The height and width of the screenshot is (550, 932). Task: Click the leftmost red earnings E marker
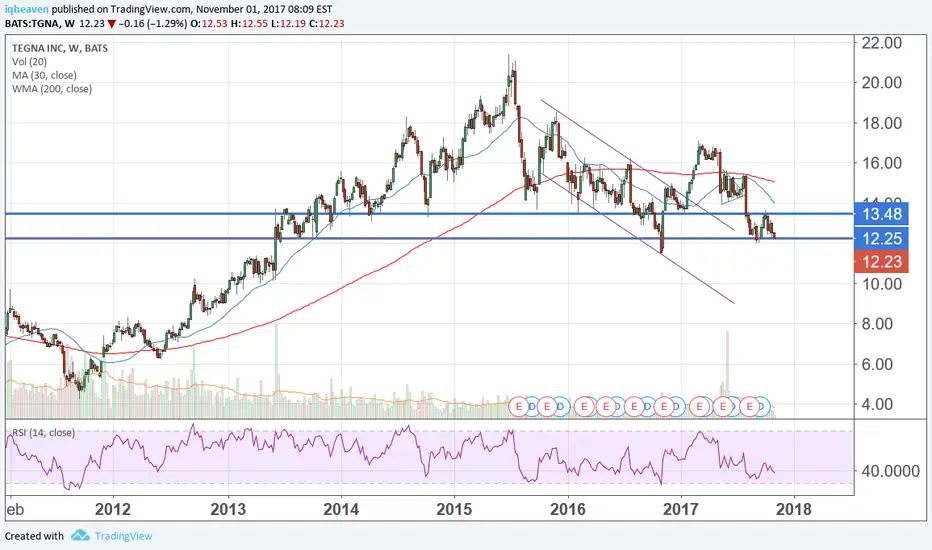tap(518, 407)
